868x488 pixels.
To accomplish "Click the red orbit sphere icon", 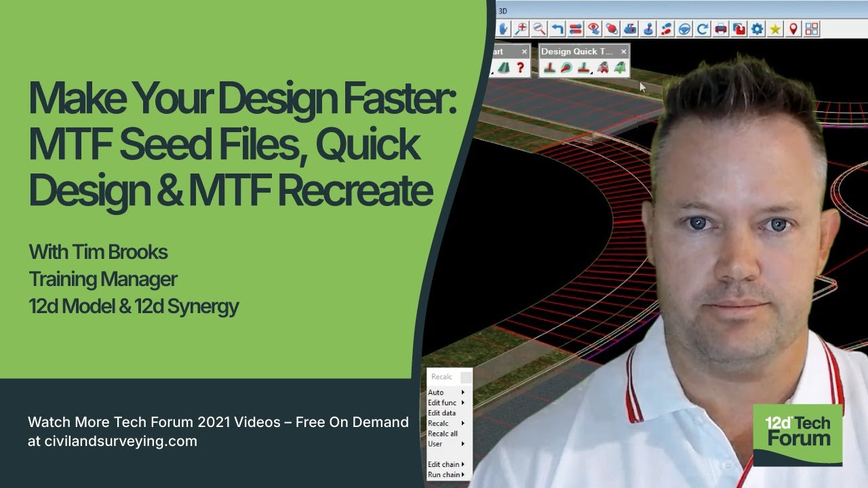I will point(612,28).
